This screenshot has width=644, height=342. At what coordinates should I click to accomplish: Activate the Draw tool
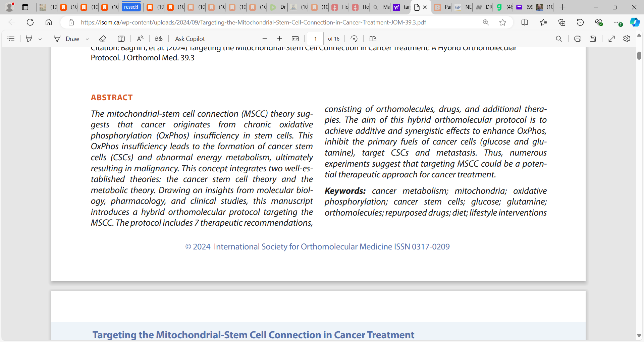(x=66, y=39)
